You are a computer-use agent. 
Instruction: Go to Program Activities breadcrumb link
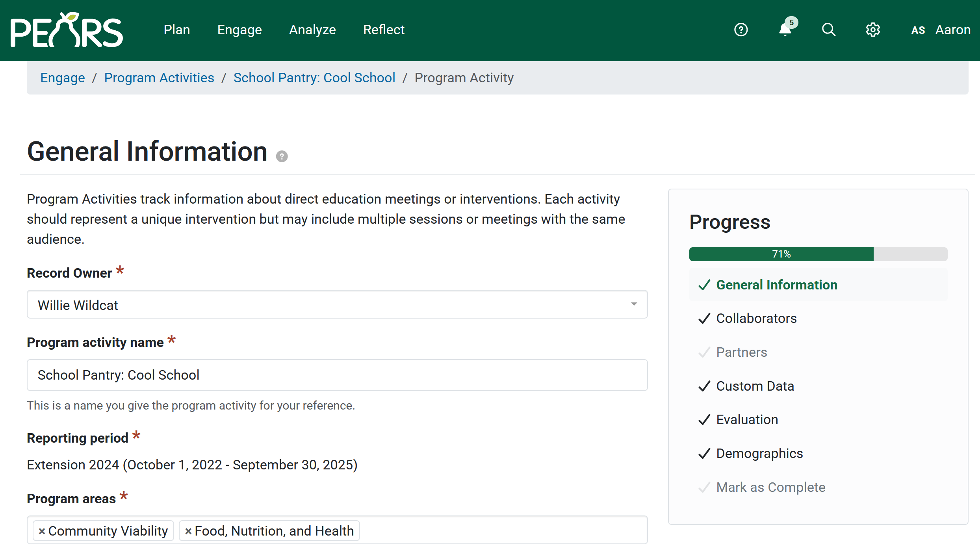point(159,78)
